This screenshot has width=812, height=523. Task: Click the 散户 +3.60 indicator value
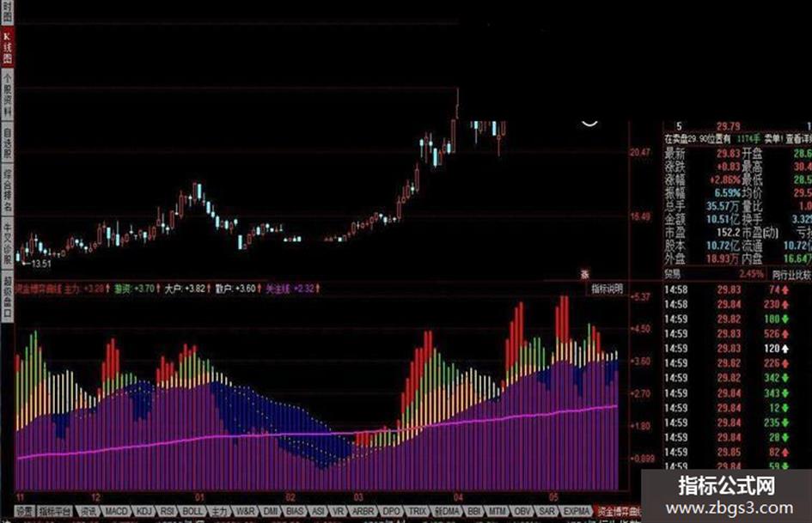click(238, 289)
